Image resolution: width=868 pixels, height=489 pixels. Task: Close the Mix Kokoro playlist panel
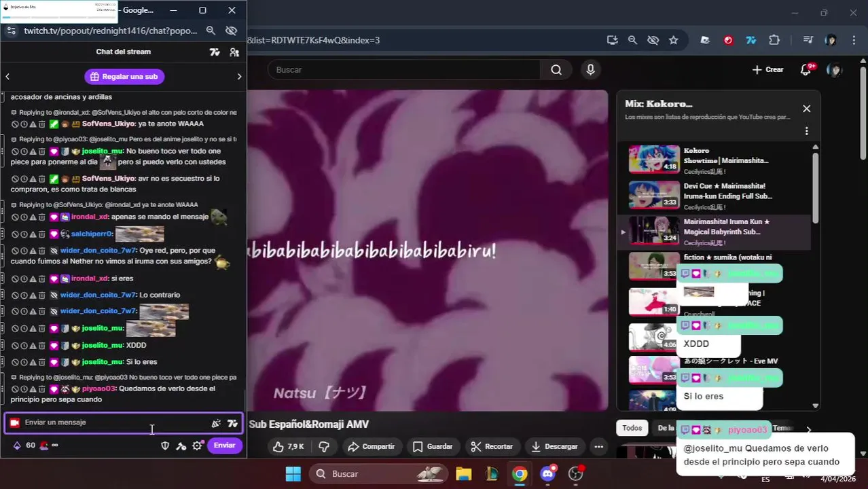click(806, 109)
